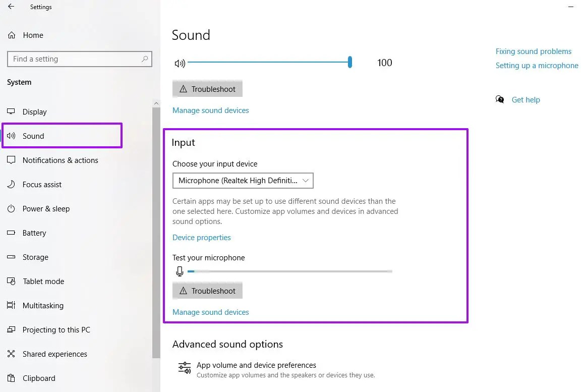Image resolution: width=586 pixels, height=392 pixels.
Task: Click the Troubleshoot button under Input
Action: tap(207, 290)
